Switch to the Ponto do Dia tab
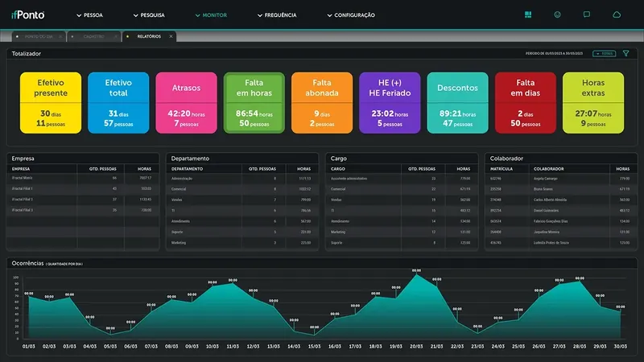 pos(39,36)
